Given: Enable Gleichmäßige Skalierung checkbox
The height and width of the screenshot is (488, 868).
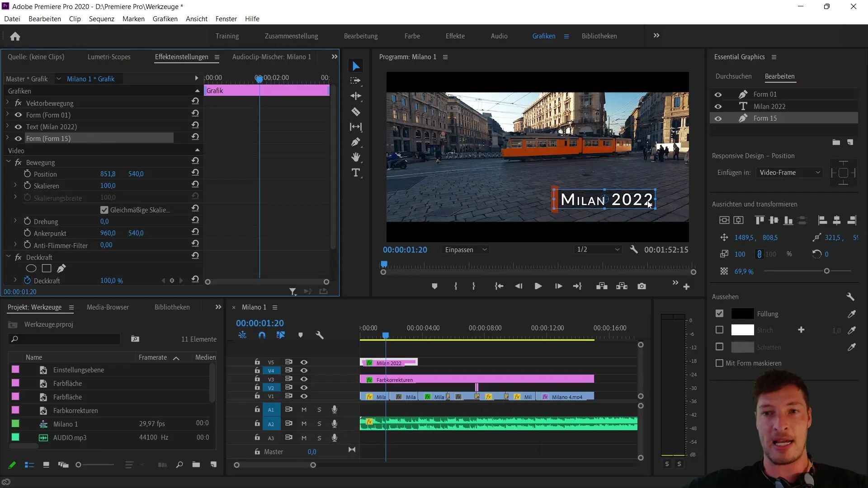Looking at the screenshot, I should [104, 210].
